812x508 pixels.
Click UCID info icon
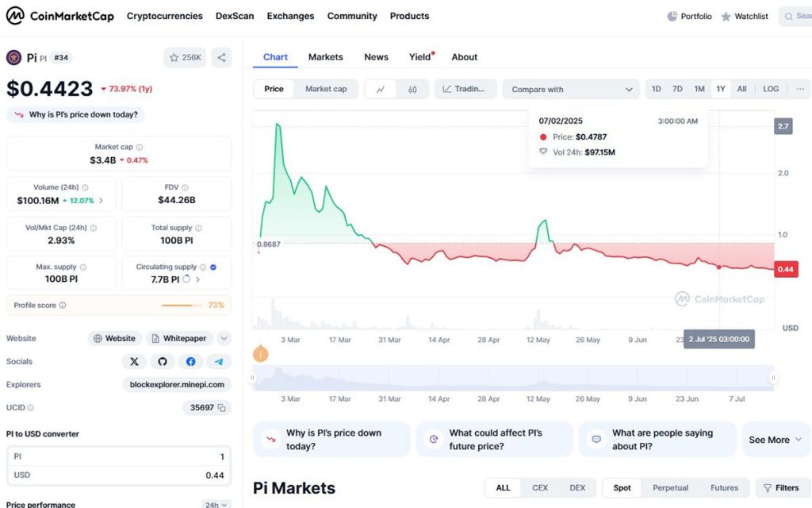pos(31,408)
